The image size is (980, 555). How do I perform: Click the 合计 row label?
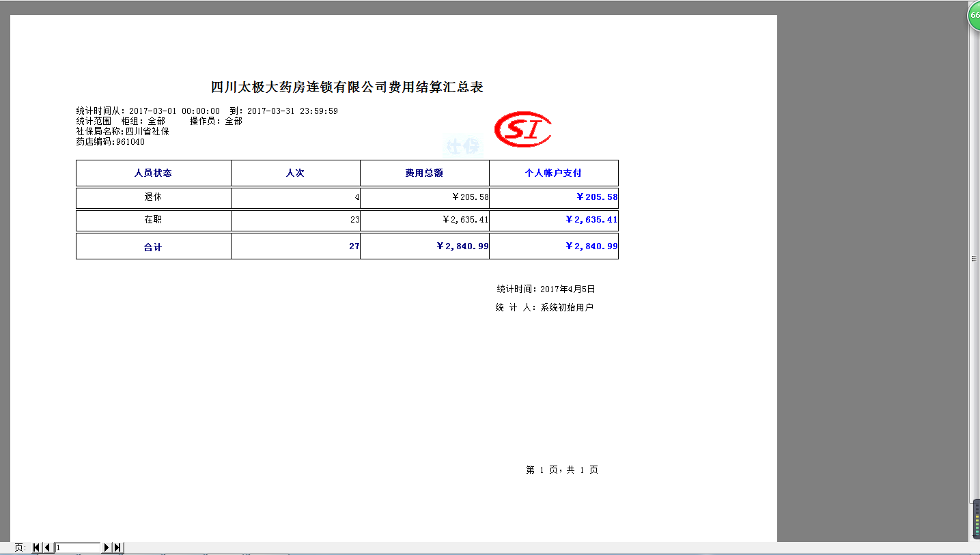[153, 247]
